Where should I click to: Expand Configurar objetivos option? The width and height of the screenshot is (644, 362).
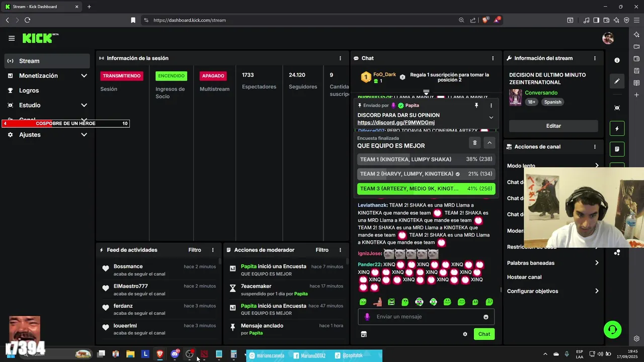[x=553, y=291]
